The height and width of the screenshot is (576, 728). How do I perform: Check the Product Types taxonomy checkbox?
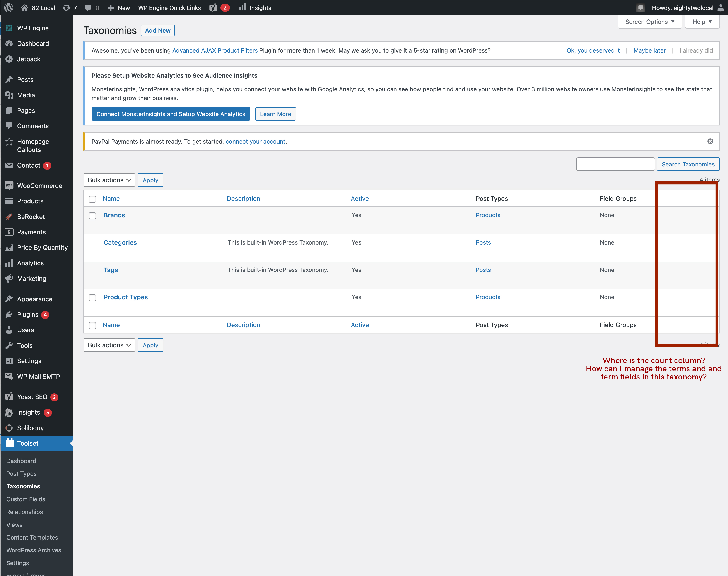click(x=92, y=298)
